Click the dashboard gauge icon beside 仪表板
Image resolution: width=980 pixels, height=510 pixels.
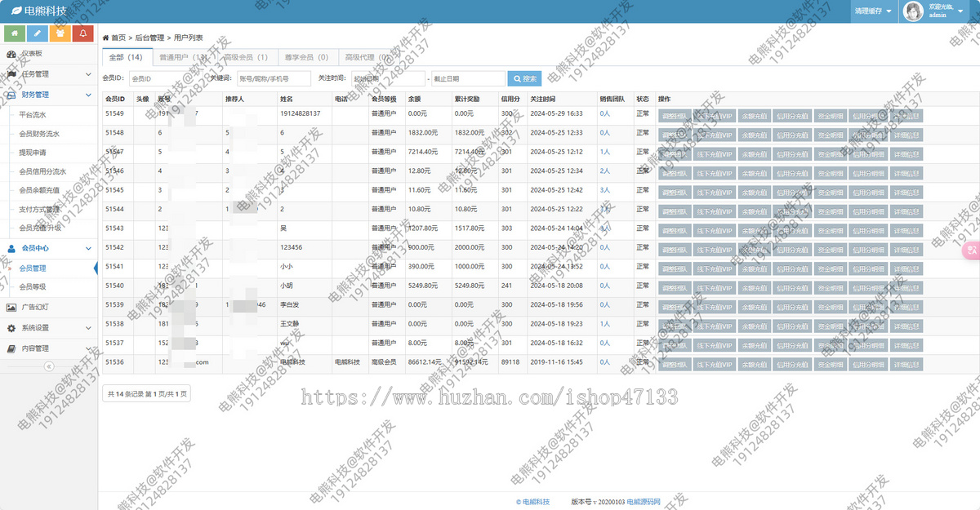tap(11, 54)
